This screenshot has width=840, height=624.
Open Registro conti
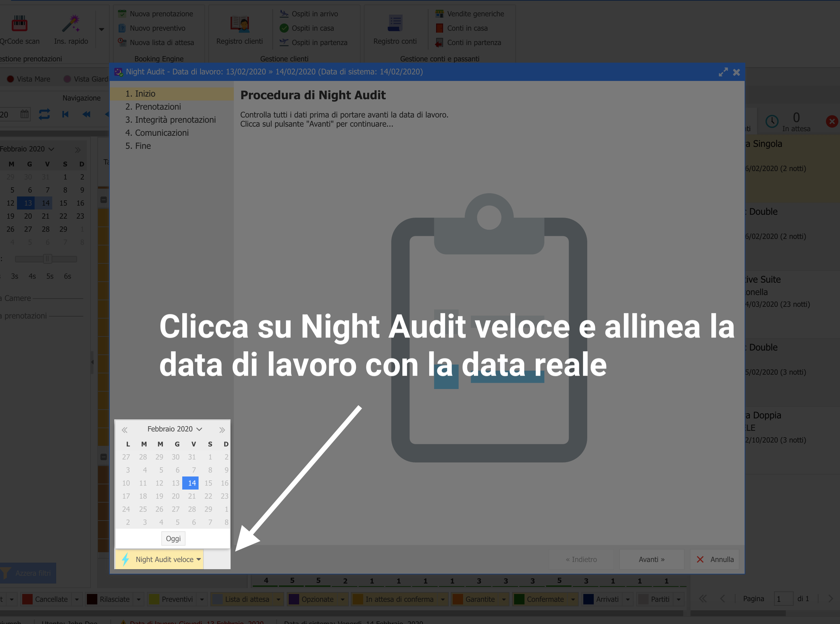click(395, 29)
